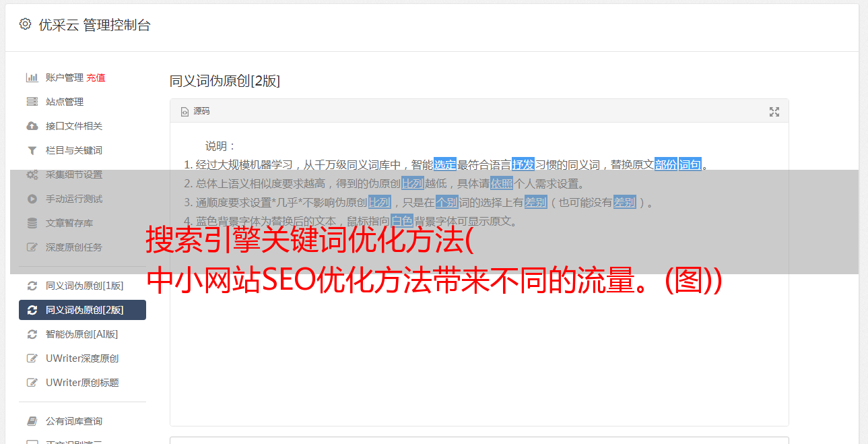
Task: Click the highlighted word 抒发
Action: tap(523, 164)
